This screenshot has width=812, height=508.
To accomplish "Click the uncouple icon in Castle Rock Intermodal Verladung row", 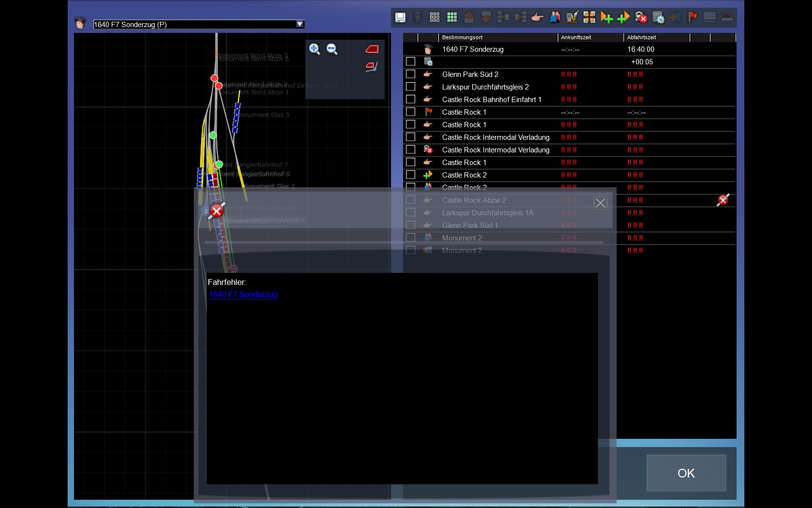I will coord(428,149).
